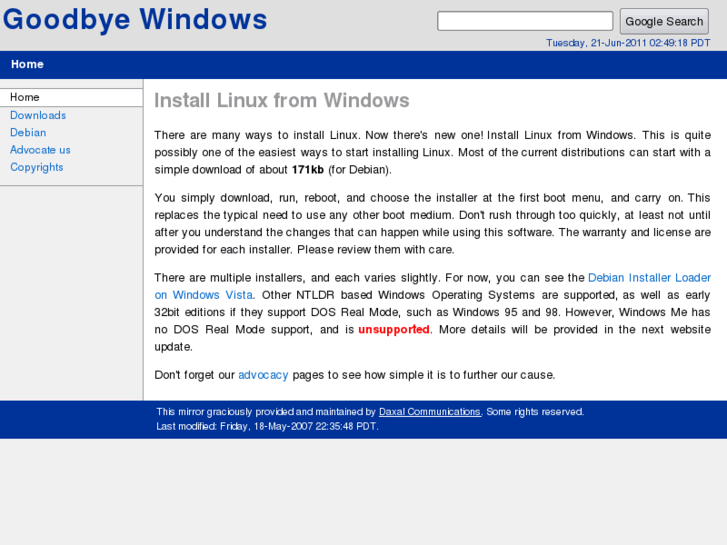Click the Goodbye Windows site title
727x545 pixels.
click(x=135, y=19)
